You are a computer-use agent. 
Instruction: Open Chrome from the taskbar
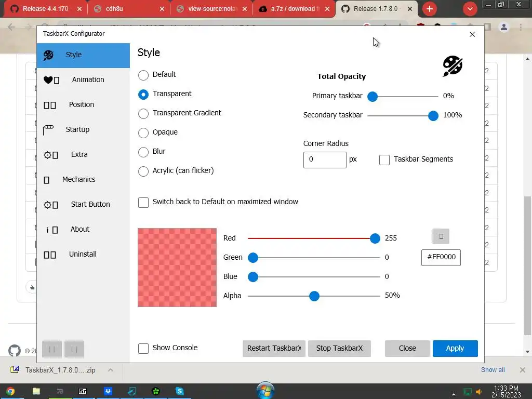point(10,392)
